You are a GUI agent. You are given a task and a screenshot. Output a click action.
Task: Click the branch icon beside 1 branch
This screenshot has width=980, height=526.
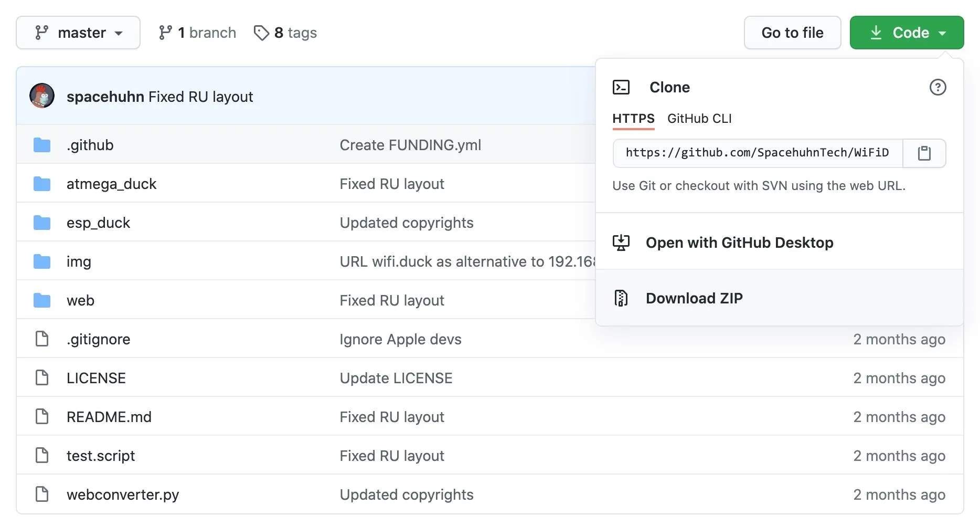pos(165,33)
